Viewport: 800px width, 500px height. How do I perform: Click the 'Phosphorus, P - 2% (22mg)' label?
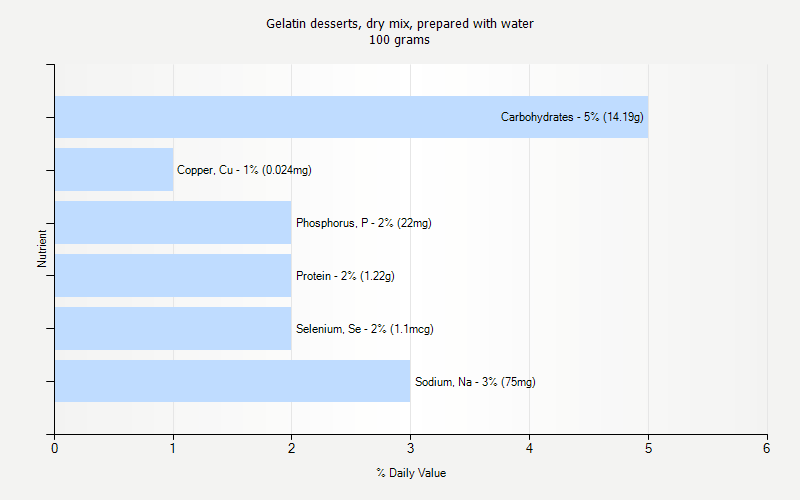point(364,223)
